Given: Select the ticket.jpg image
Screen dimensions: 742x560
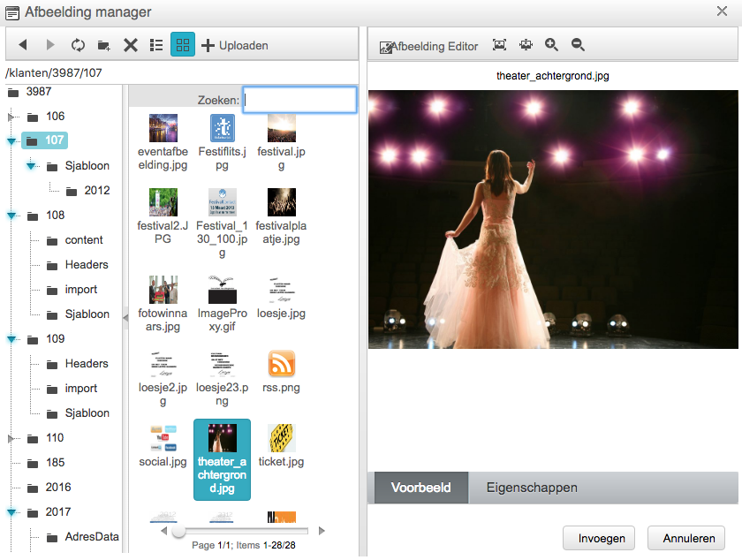Looking at the screenshot, I should pos(281,446).
